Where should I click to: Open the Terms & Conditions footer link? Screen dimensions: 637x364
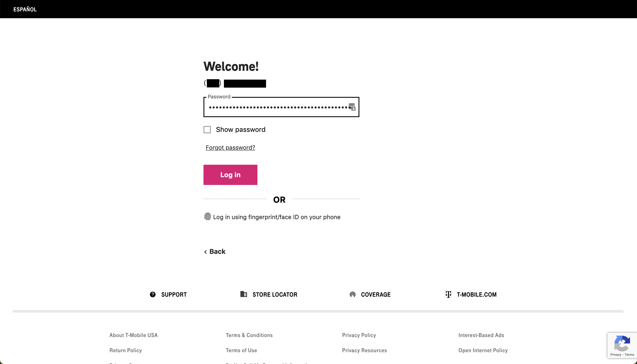pos(249,335)
